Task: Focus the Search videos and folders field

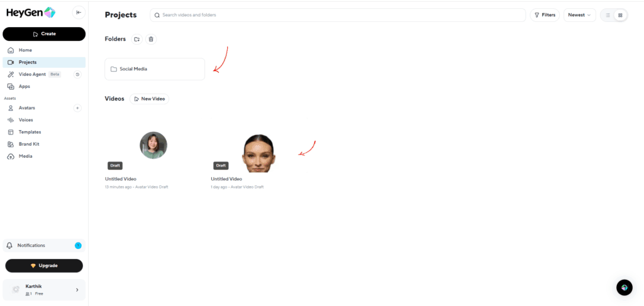Action: (x=338, y=15)
